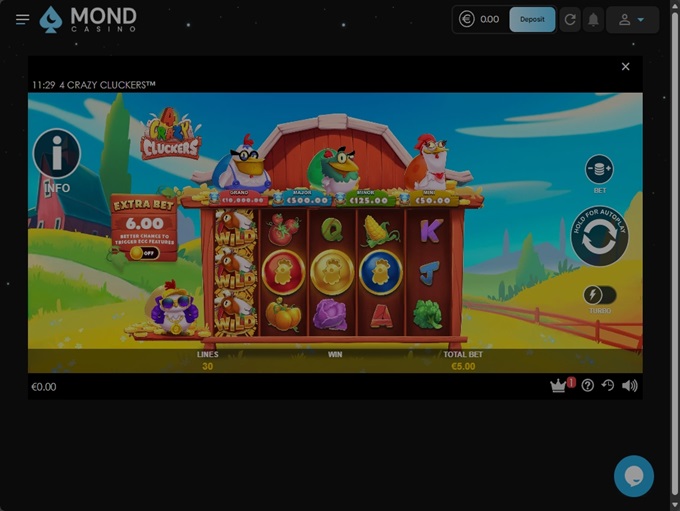Viewport: 680px width, 511px height.
Task: Refresh the balance with reload icon
Action: tap(569, 20)
